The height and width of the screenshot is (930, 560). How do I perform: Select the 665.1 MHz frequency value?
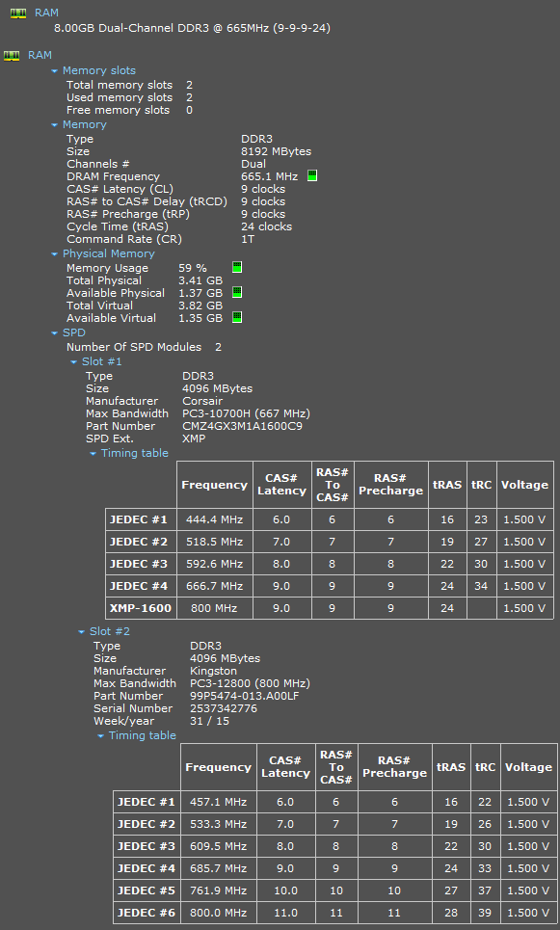(269, 176)
